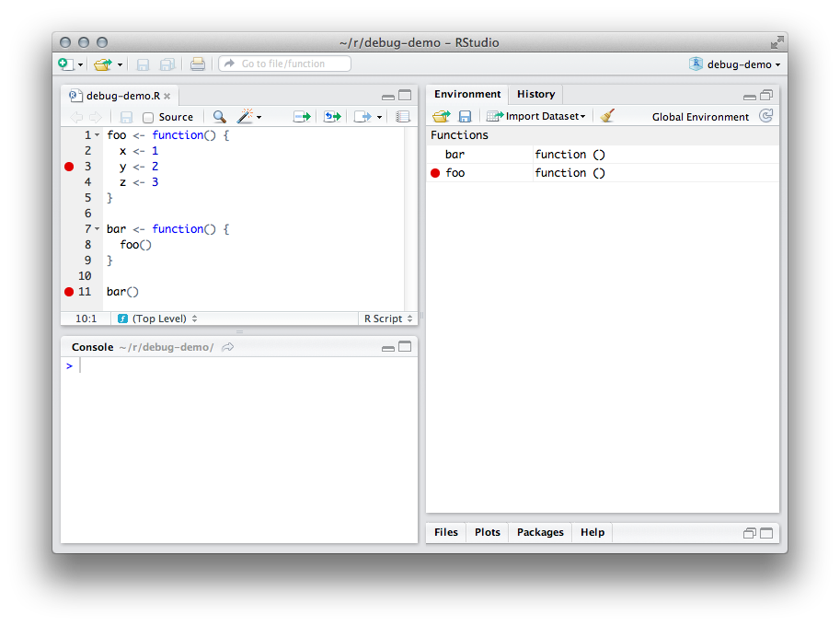Open the New File dropdown arrow
This screenshot has height=626, width=840.
pyautogui.click(x=80, y=64)
